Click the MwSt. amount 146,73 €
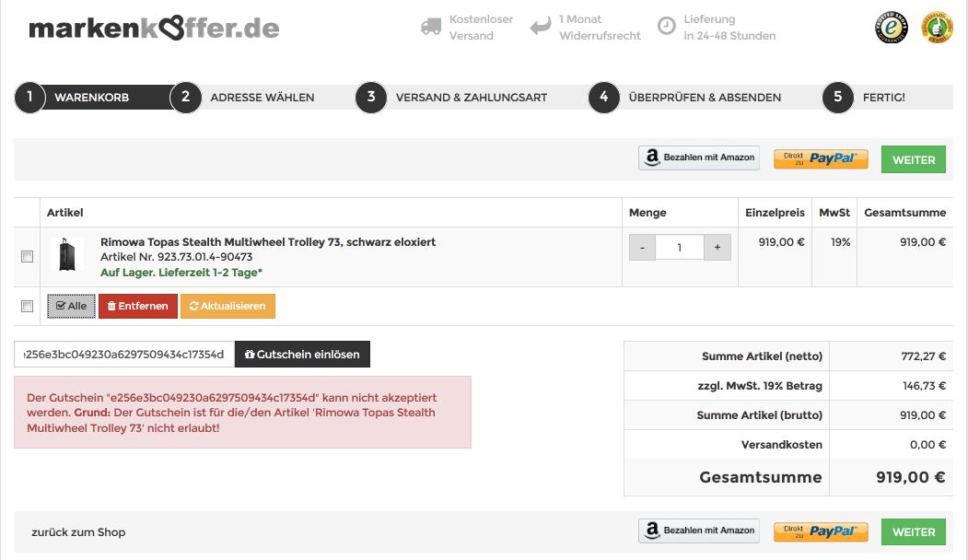Screen dimensions: 968x560 click(x=924, y=386)
